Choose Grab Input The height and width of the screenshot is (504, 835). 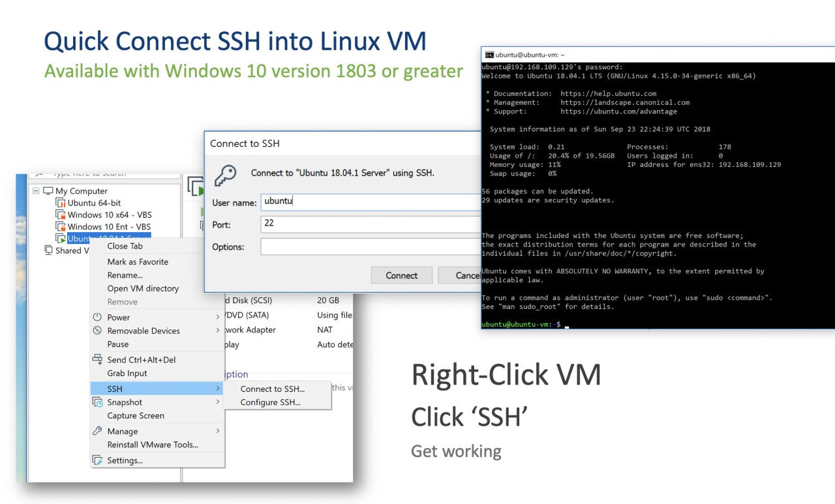pos(127,373)
